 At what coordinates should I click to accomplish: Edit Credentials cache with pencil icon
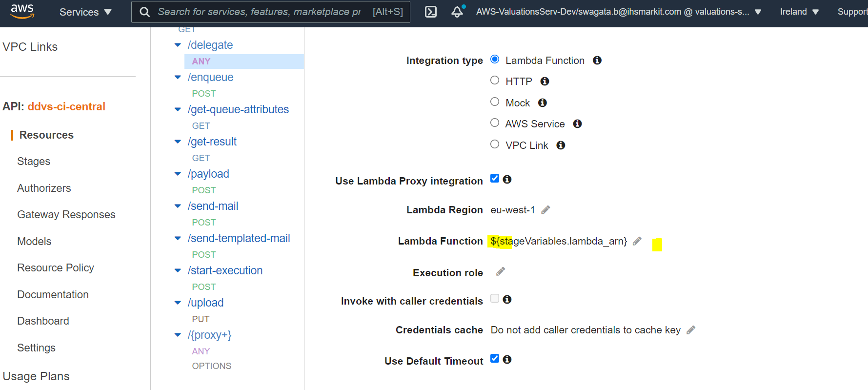pos(690,330)
